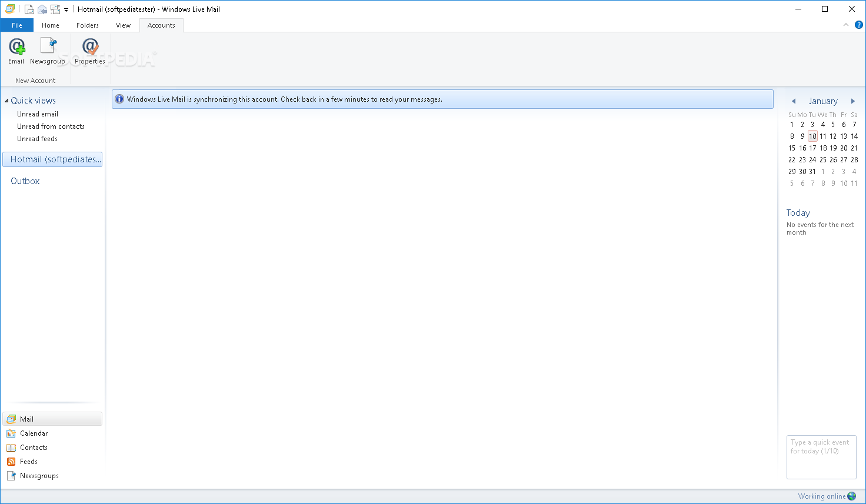Screen dimensions: 866x504
Task: Open account Properties
Action: tap(90, 51)
